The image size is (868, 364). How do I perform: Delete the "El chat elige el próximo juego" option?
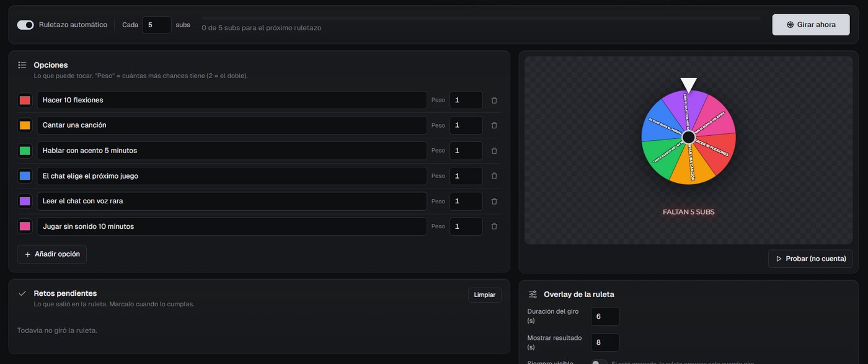coord(494,176)
